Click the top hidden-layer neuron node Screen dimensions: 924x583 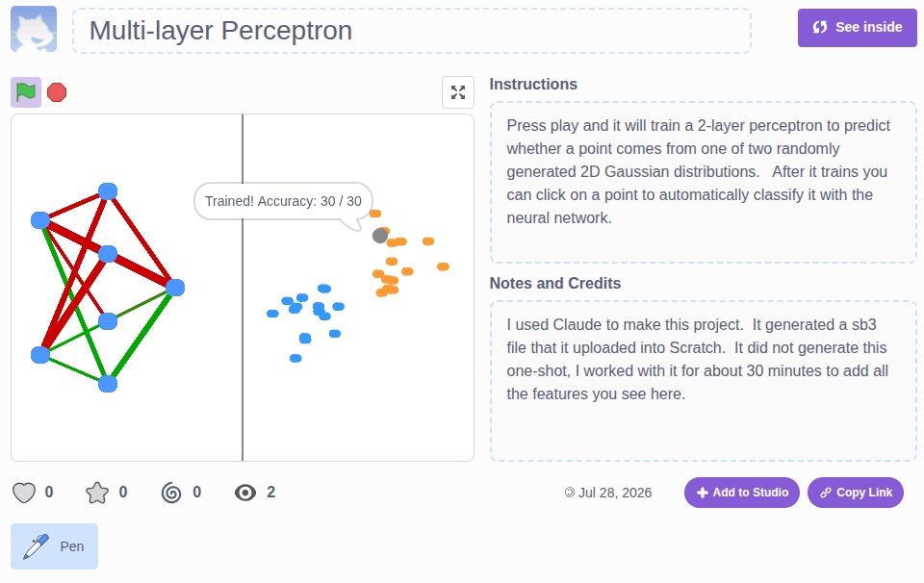[108, 191]
